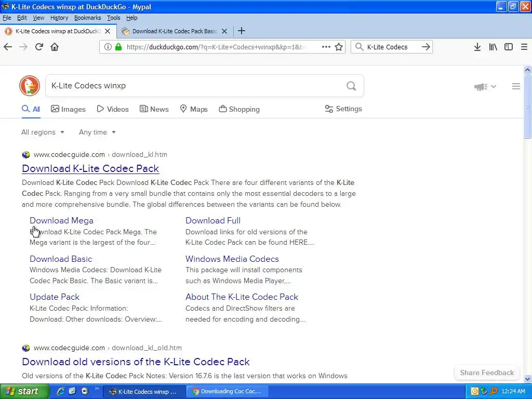Open the Windows Media Codecs sublink
Image resolution: width=532 pixels, height=399 pixels.
232,259
